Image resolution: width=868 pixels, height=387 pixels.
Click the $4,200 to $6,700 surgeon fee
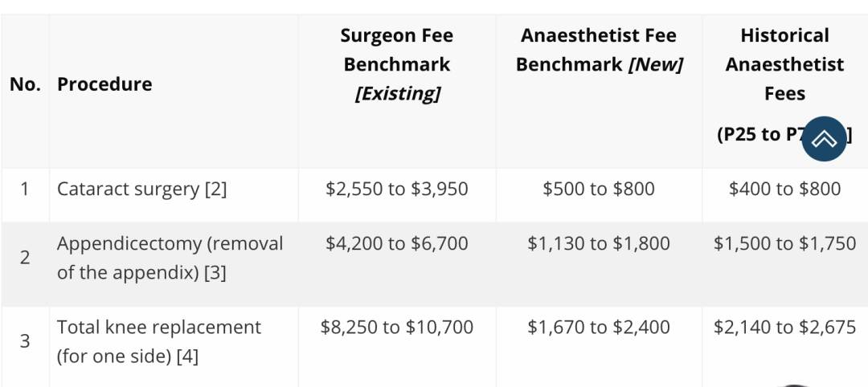tap(396, 244)
